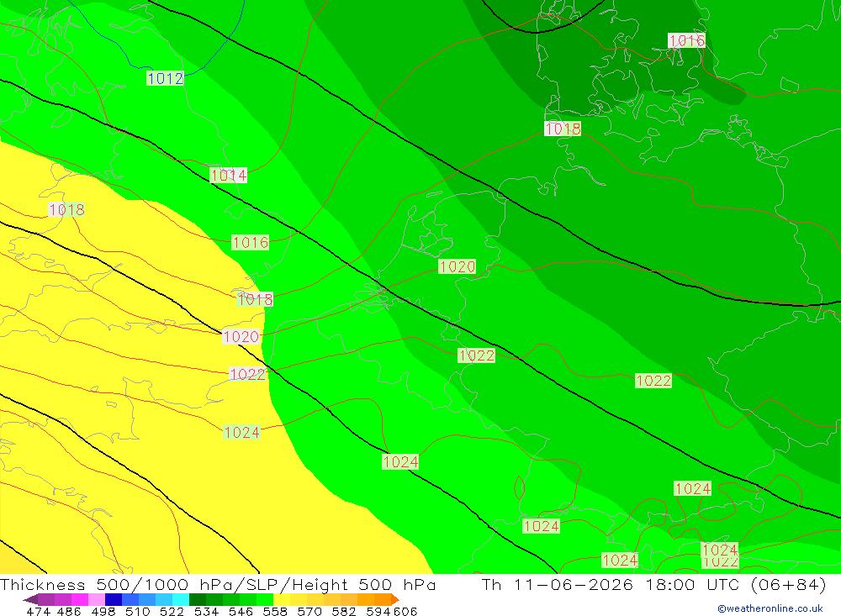Click the 1020 label over the Netherlands coast
841x616 pixels.
(457, 266)
